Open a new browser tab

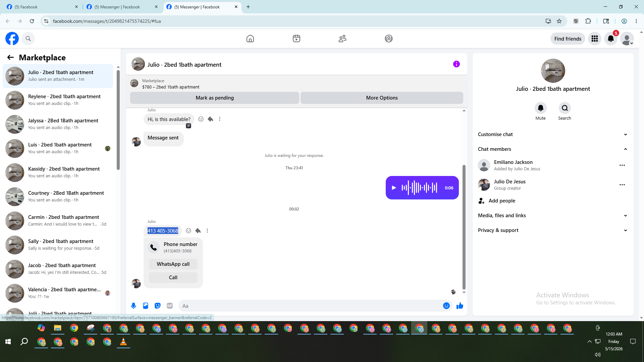point(248,7)
